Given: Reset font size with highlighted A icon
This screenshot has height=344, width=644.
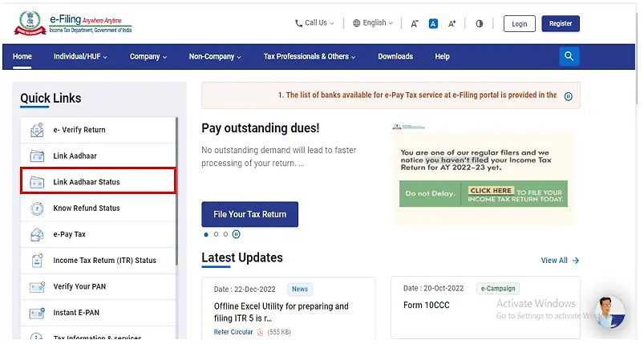Looking at the screenshot, I should pyautogui.click(x=433, y=24).
